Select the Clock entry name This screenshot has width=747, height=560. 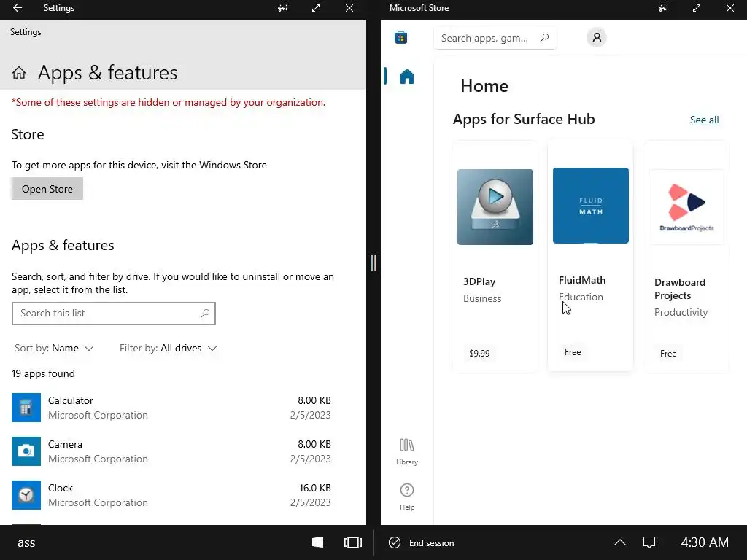click(61, 488)
